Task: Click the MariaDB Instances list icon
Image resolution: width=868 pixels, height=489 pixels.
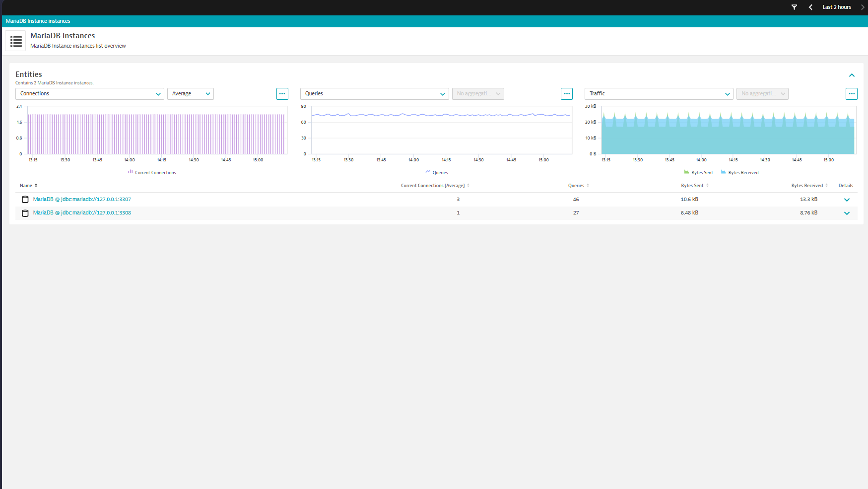Action: pos(16,41)
